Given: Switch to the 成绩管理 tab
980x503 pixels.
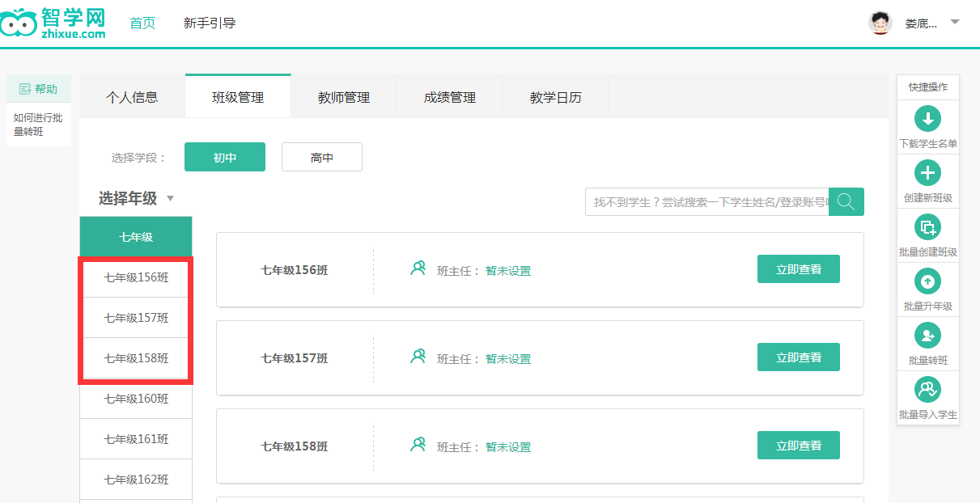Looking at the screenshot, I should coord(450,98).
